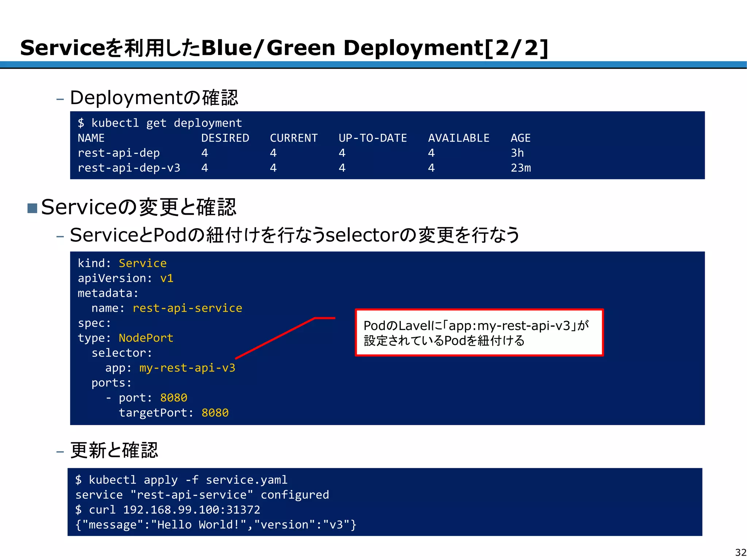Viewport: 747px width, 560px height.
Task: Click the 'apiVersion: v1' line
Action: 125,278
